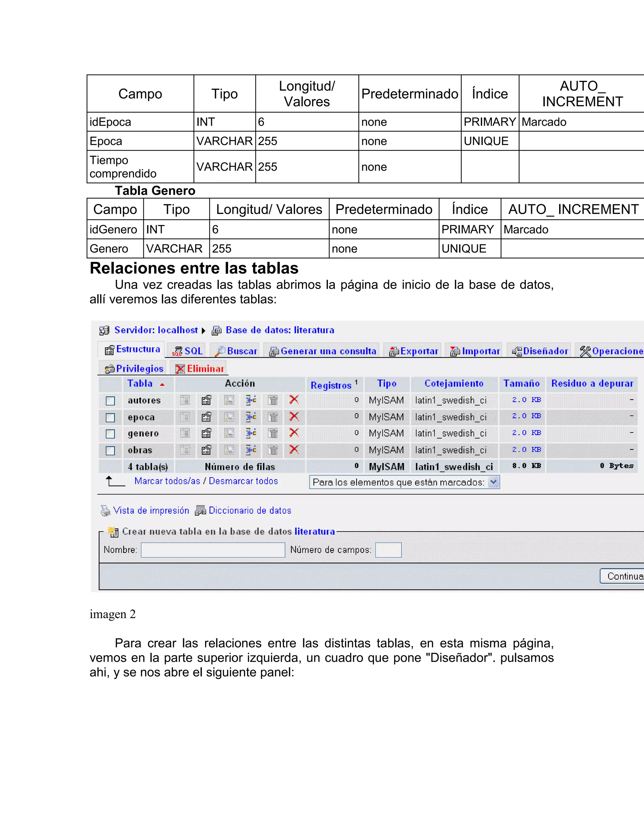Empty the epoca table via trash icon

[x=273, y=417]
